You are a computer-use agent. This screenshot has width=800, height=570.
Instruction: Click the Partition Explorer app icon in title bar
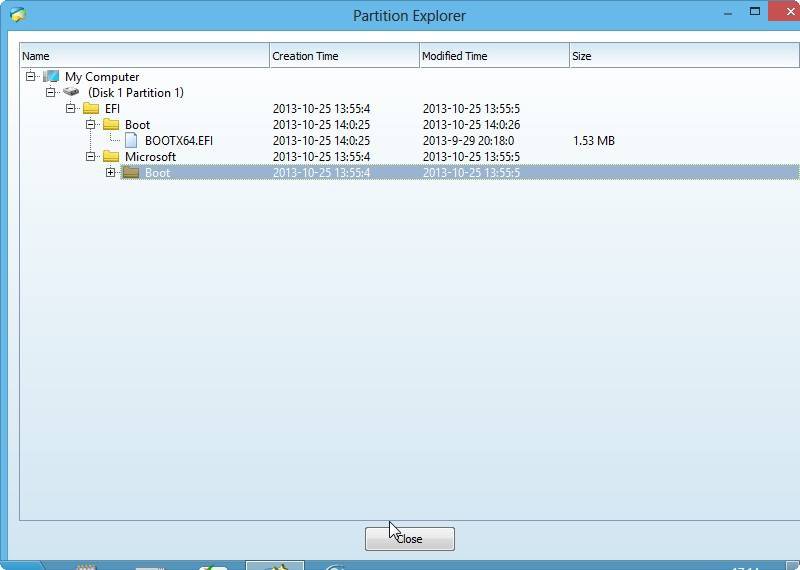click(x=17, y=15)
